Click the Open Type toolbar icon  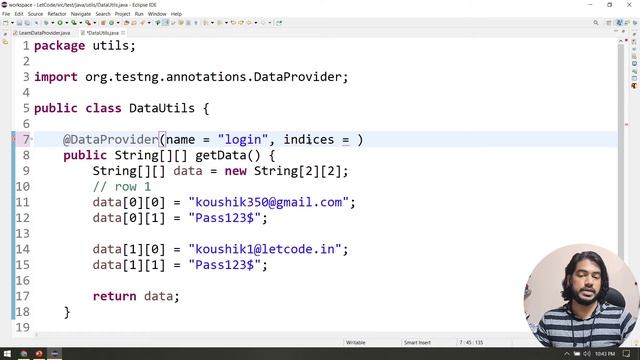126,23
